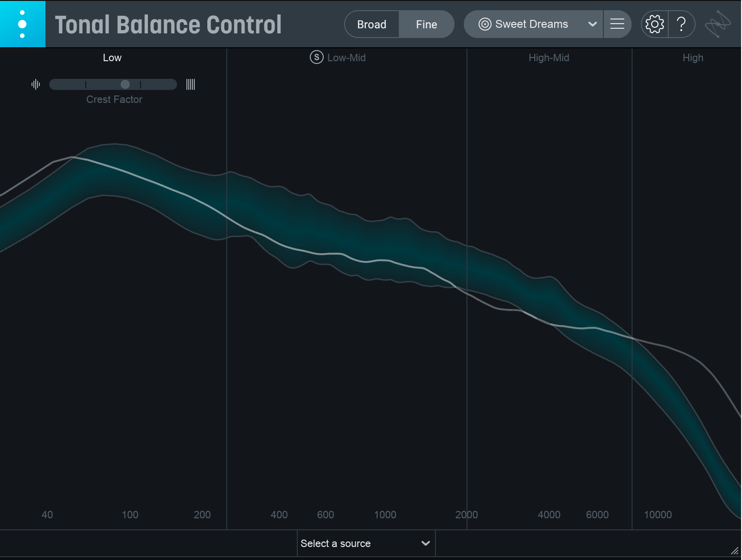Click the iZotope three-dots logo icon
This screenshot has height=560, width=742.
coord(22,24)
